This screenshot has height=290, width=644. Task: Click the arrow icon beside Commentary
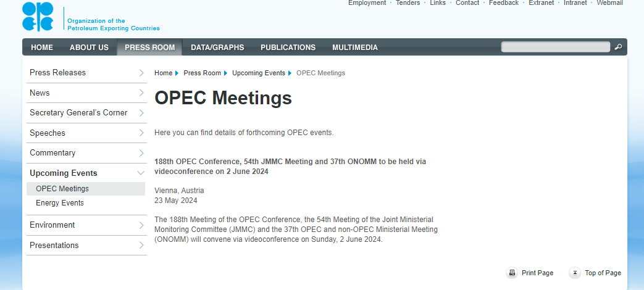click(x=141, y=153)
